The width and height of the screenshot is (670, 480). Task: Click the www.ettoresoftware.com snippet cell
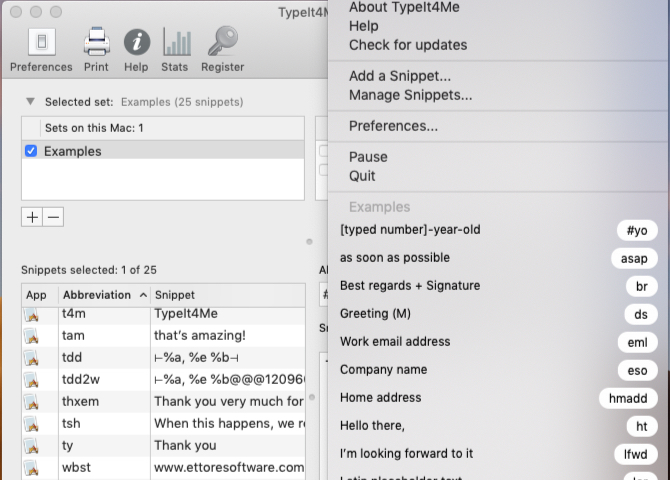point(228,467)
